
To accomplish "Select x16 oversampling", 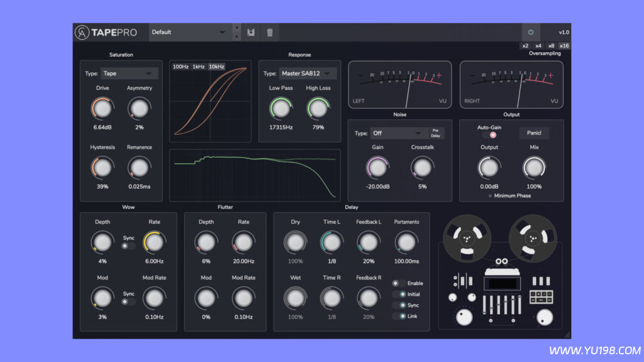I will click(564, 45).
